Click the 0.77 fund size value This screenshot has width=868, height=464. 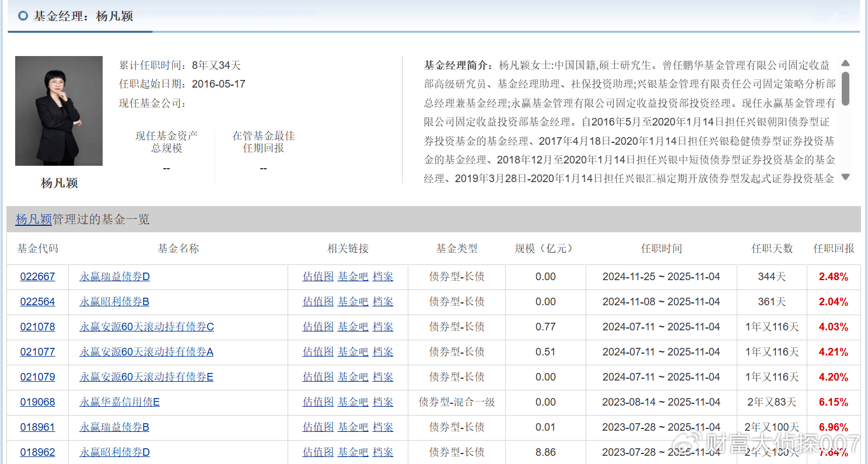pos(545,327)
